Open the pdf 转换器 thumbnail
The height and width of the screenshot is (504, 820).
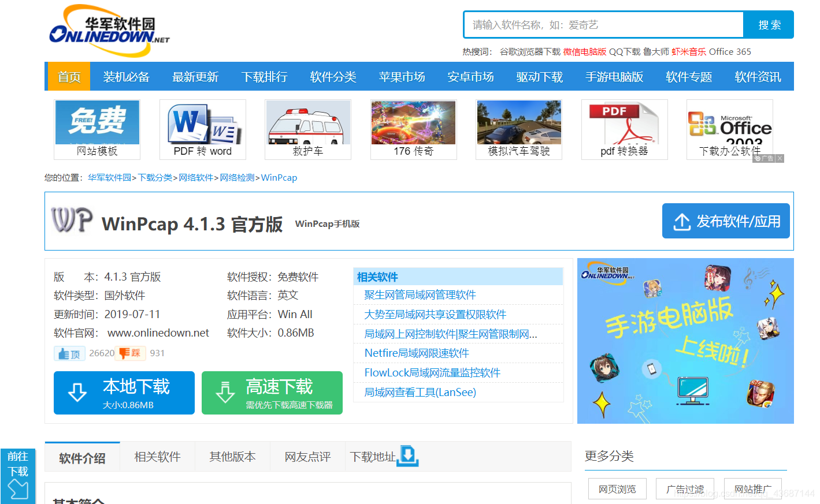coord(625,129)
